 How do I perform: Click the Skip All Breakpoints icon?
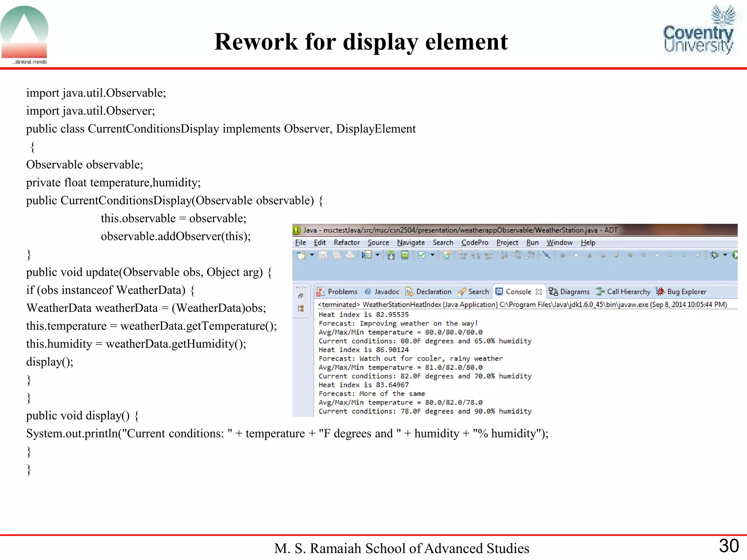coord(546,255)
